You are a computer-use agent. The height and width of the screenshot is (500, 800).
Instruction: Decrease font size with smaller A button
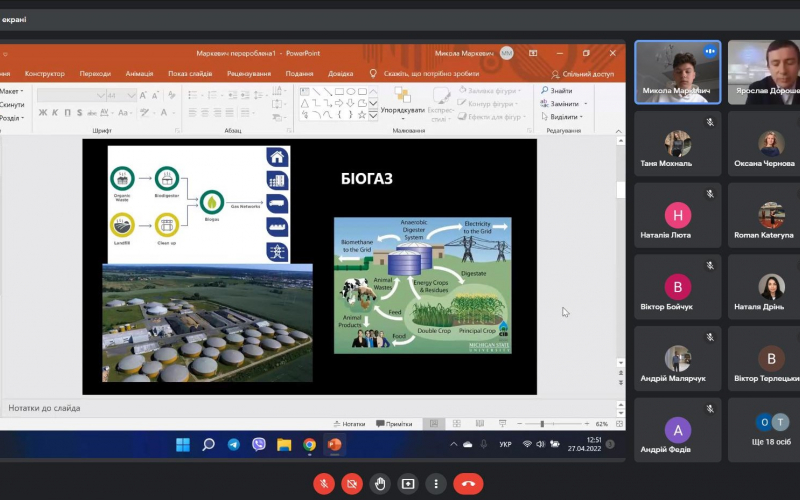click(x=156, y=95)
